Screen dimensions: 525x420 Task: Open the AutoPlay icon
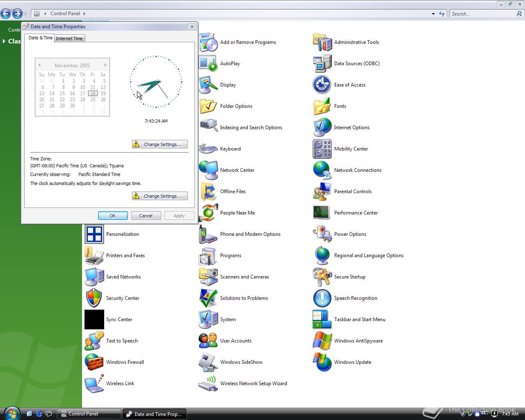pos(208,63)
